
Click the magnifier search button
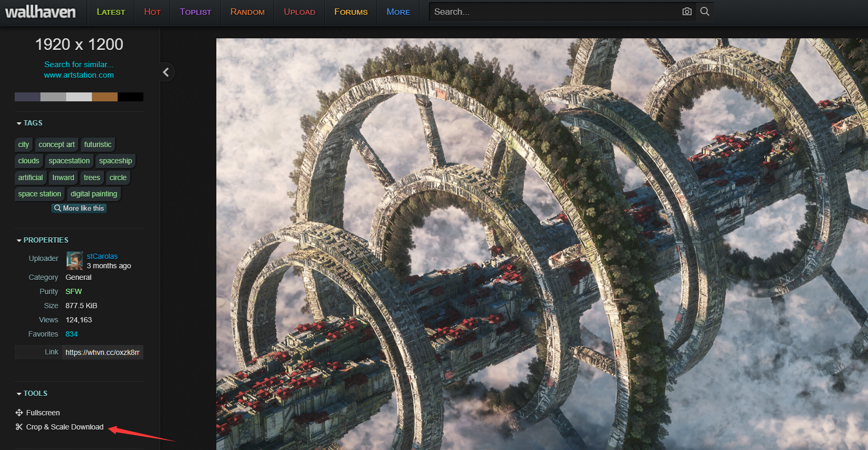coord(705,12)
